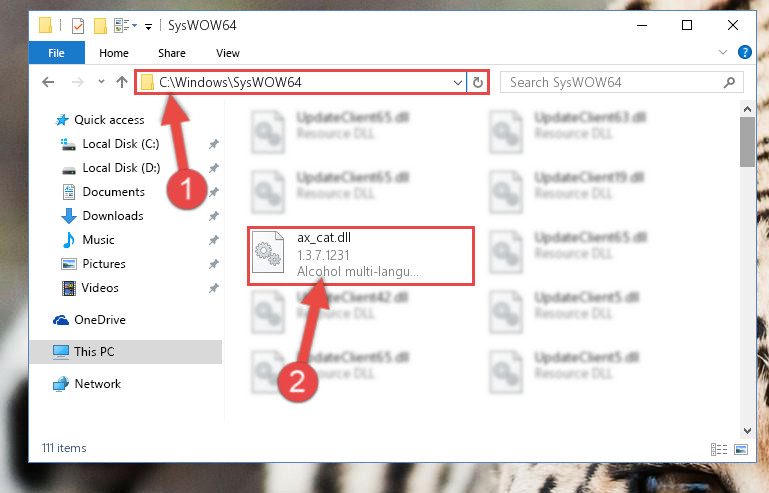The width and height of the screenshot is (769, 493).
Task: Open Explorer help question mark icon
Action: 744,52
